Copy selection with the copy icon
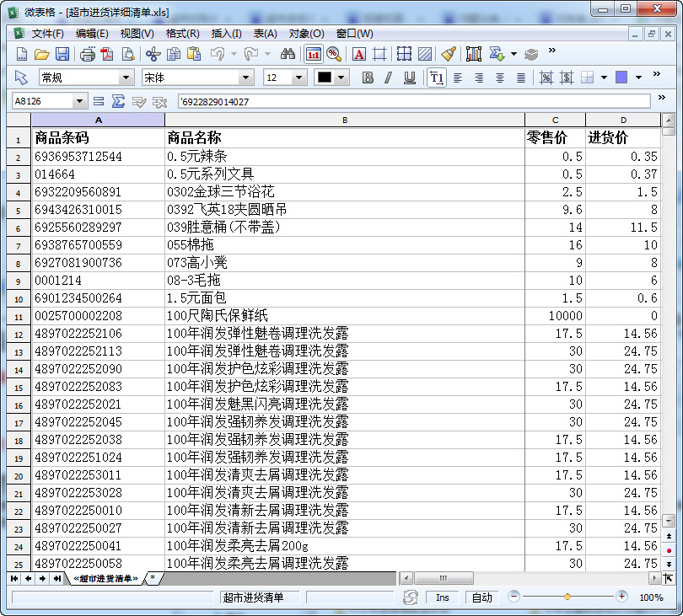 [x=174, y=55]
